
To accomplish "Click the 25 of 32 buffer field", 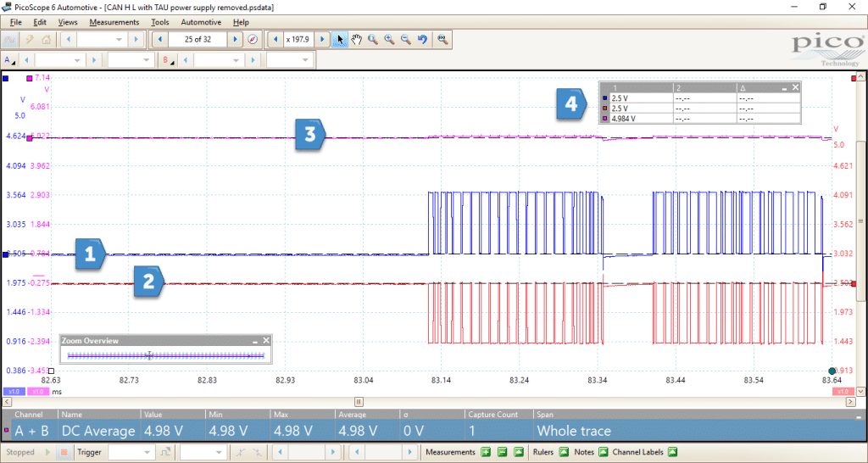I will [198, 39].
